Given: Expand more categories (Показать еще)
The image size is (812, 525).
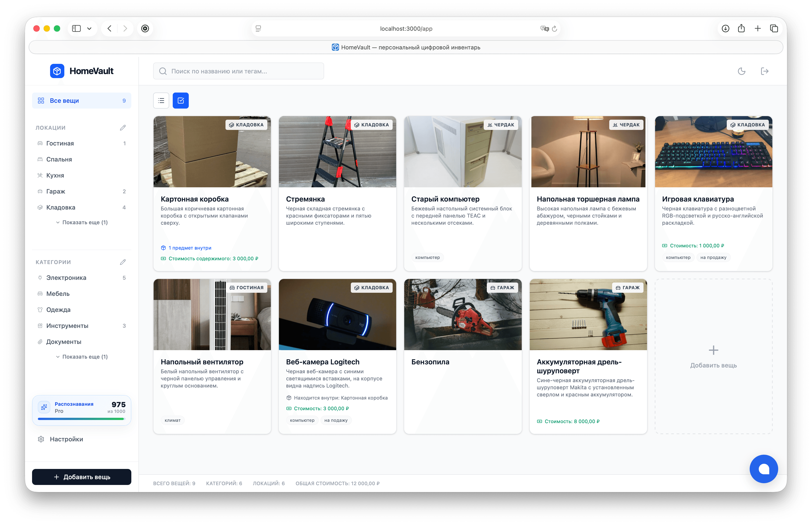Looking at the screenshot, I should click(x=82, y=357).
